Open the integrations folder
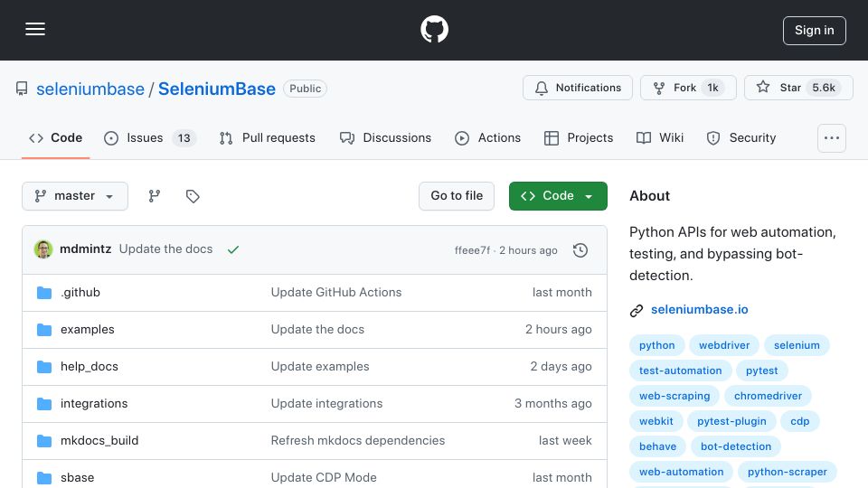The height and width of the screenshot is (488, 868). tap(94, 403)
